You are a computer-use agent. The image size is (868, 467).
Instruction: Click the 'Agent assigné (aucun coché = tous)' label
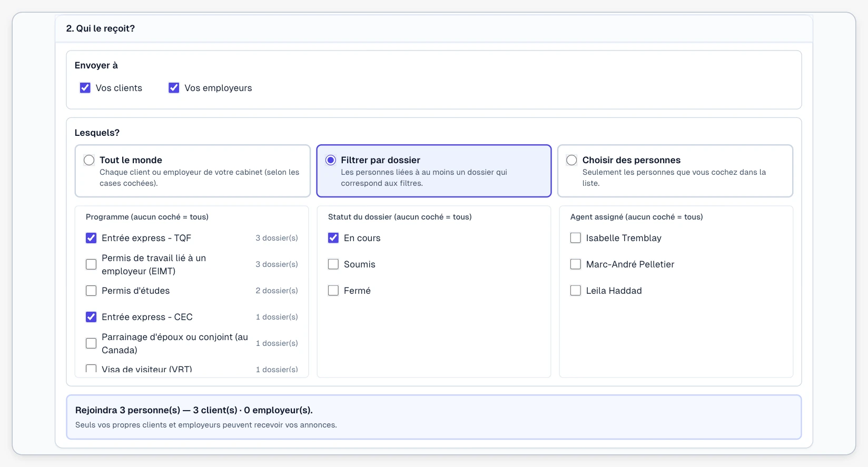(637, 217)
